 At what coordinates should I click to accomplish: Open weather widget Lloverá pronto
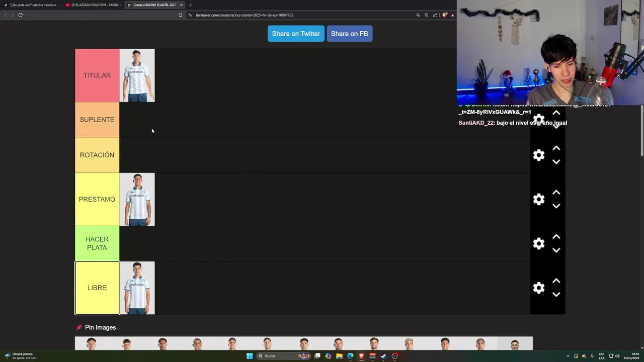click(x=20, y=356)
